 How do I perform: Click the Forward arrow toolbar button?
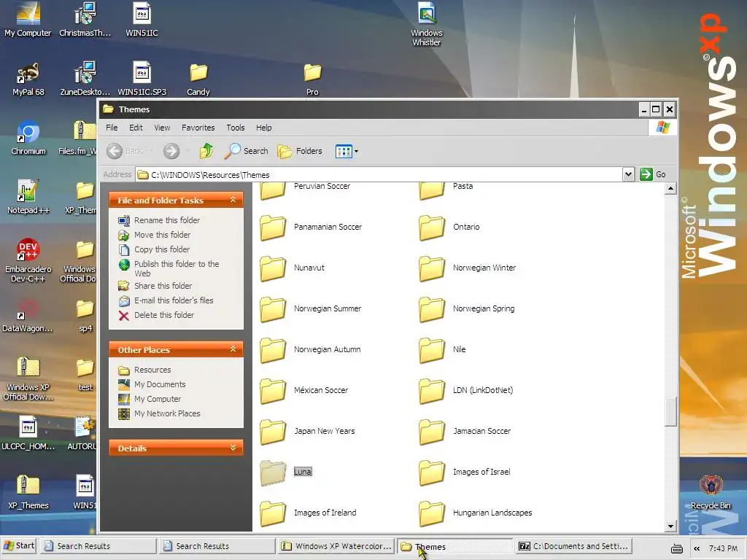click(171, 151)
